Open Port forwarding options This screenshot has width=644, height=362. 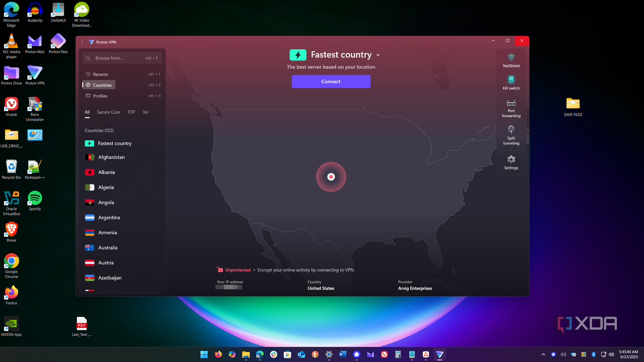point(511,109)
